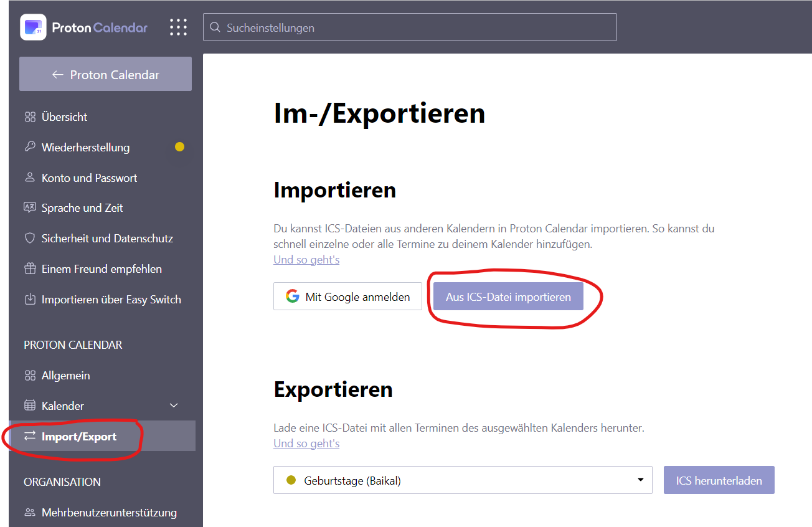Click the Allgemein grid icon
Image resolution: width=812 pixels, height=527 pixels.
tap(30, 376)
